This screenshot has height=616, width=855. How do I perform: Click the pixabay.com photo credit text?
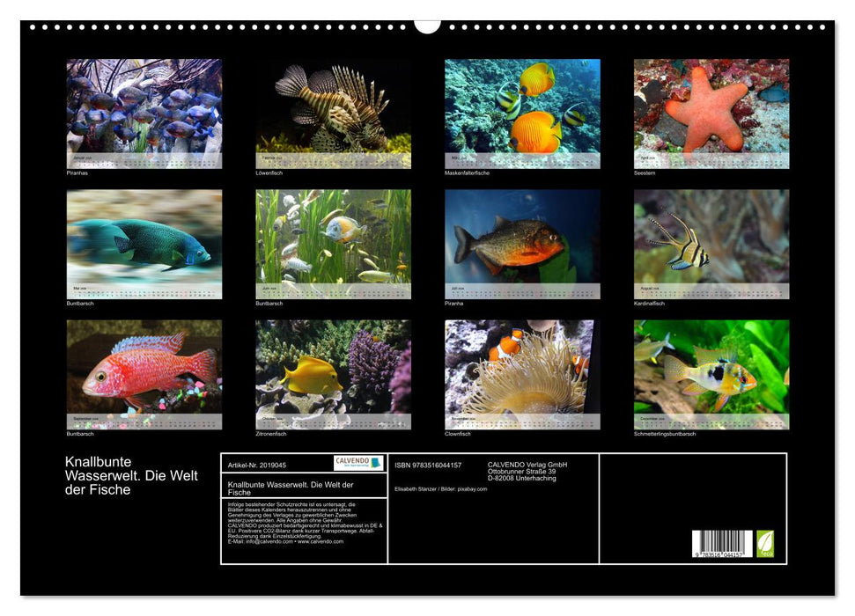(x=471, y=489)
